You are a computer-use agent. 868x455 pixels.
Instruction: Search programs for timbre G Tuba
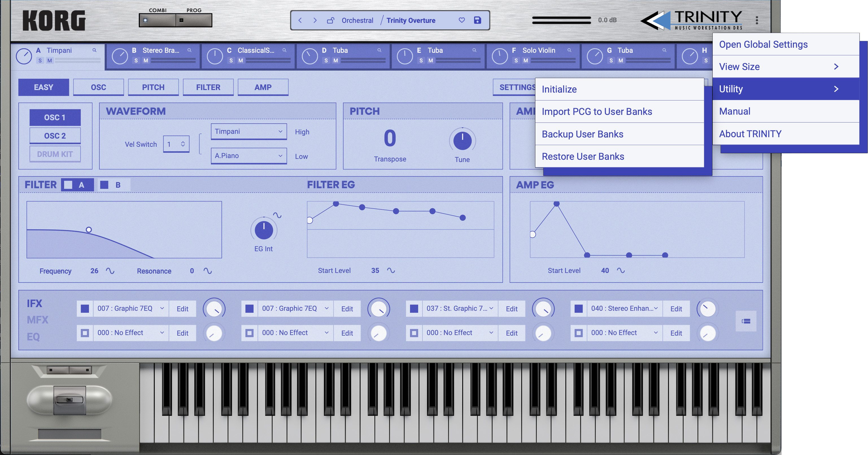[x=664, y=50]
